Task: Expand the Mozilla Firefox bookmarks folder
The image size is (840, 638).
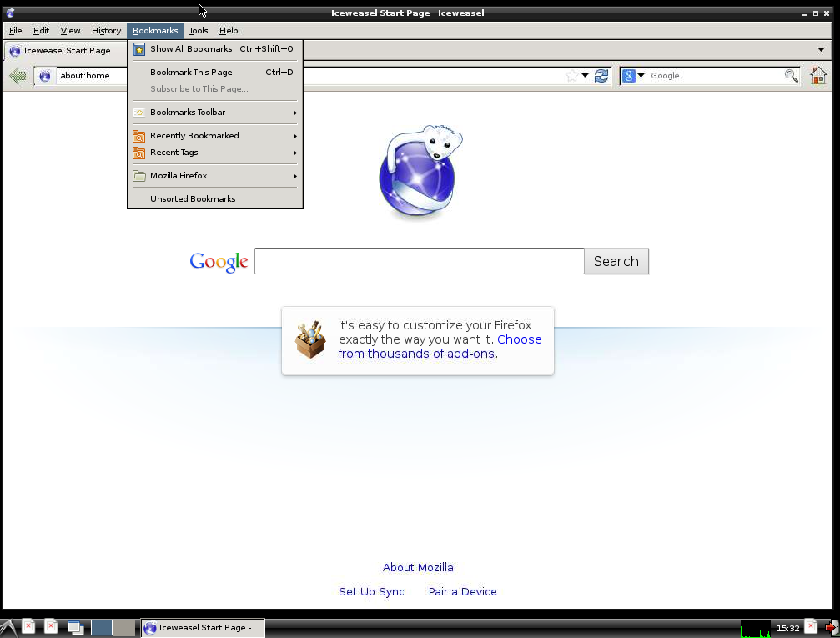Action: pos(215,176)
